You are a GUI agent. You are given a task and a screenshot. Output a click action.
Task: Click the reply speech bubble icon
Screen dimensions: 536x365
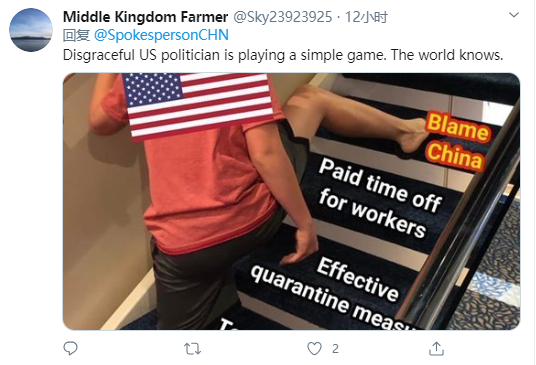point(70,349)
